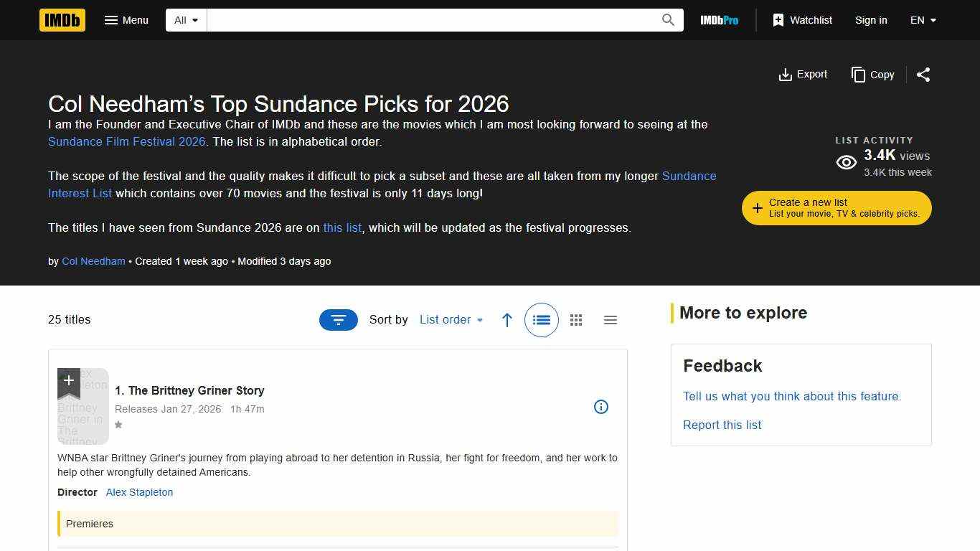This screenshot has height=551, width=980.
Task: Click Create a new list
Action: point(836,208)
